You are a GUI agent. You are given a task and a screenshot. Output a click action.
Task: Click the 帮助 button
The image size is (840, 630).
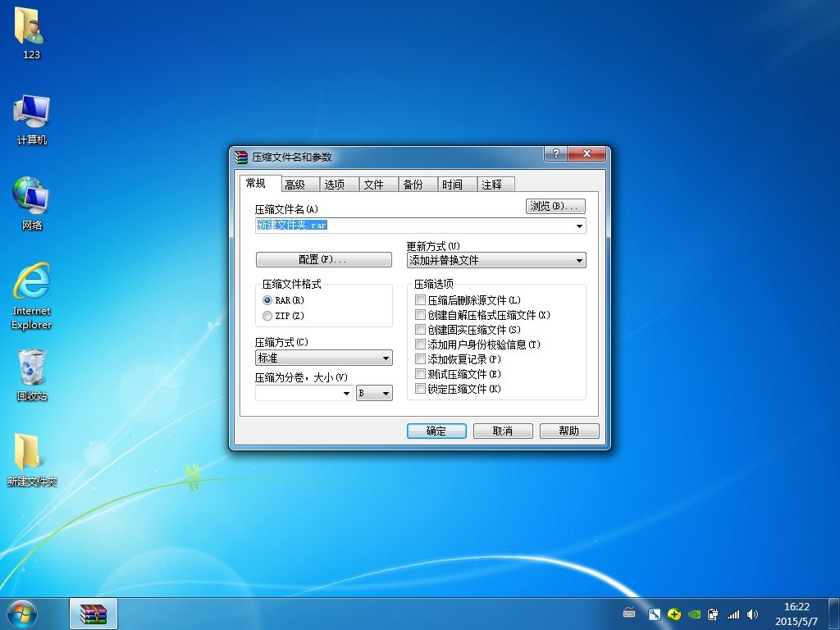tap(569, 431)
